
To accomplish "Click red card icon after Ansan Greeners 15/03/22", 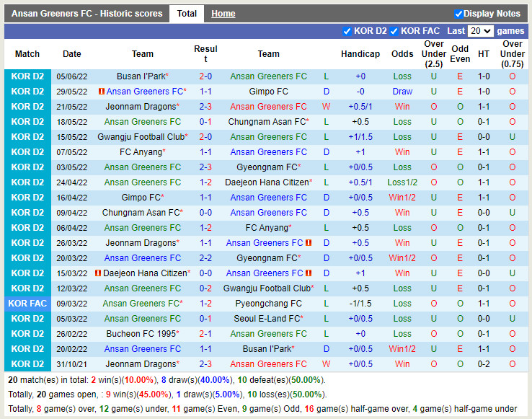I will (x=309, y=273).
